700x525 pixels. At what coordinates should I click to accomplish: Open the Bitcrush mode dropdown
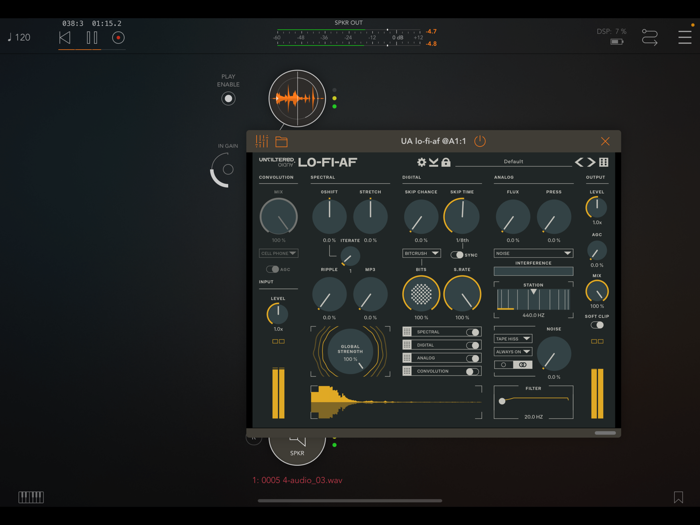tap(421, 253)
